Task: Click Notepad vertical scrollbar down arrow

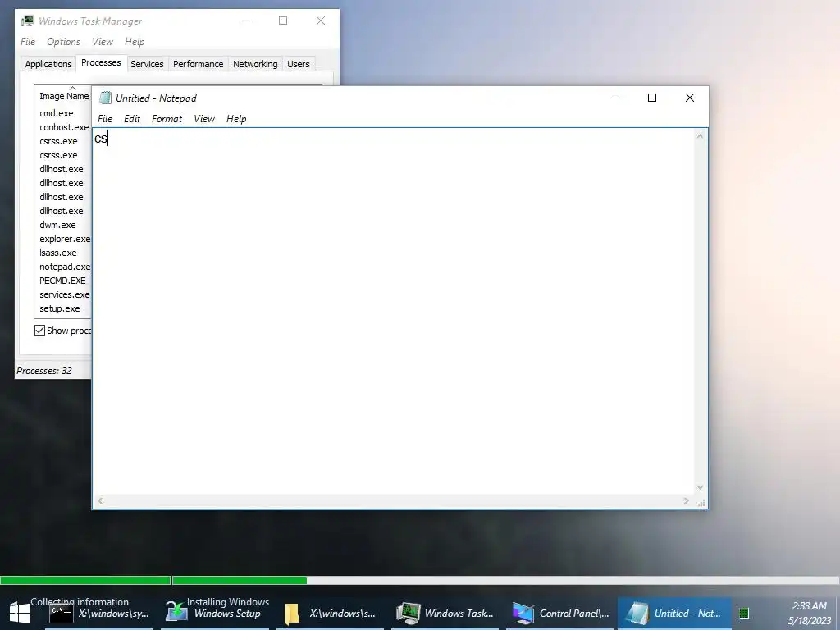Action: [701, 487]
